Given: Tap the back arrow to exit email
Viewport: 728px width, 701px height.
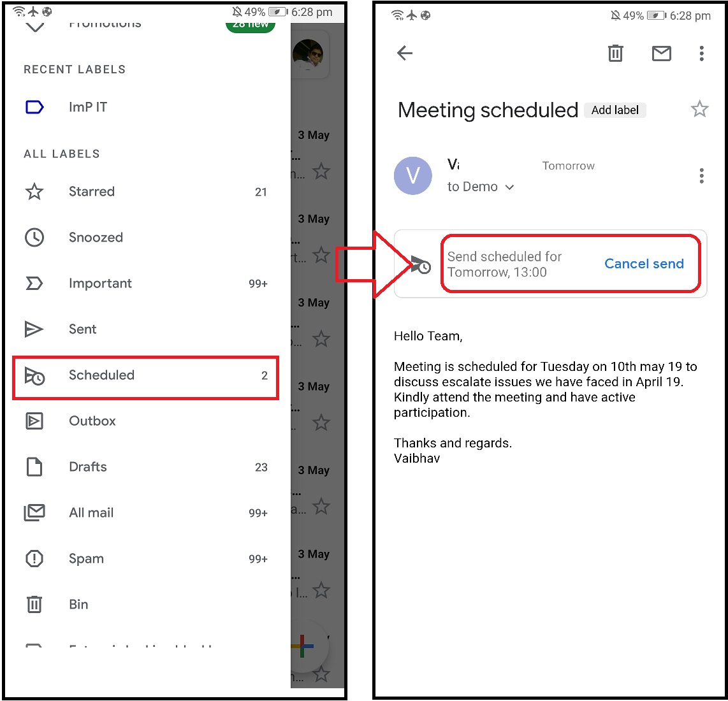Looking at the screenshot, I should coord(405,54).
